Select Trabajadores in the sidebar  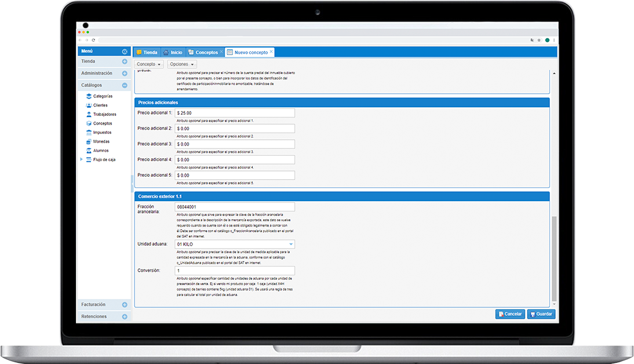coord(104,114)
